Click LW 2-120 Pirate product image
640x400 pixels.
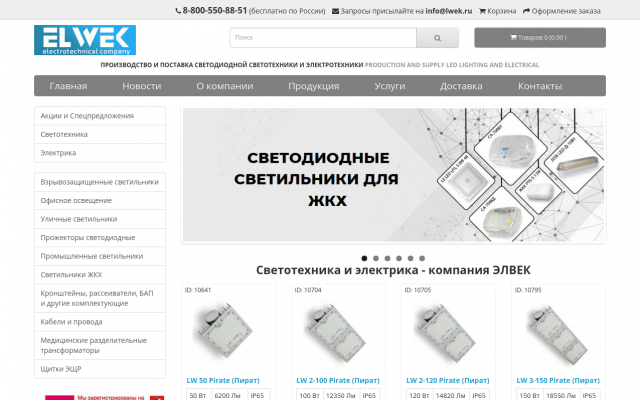click(446, 334)
